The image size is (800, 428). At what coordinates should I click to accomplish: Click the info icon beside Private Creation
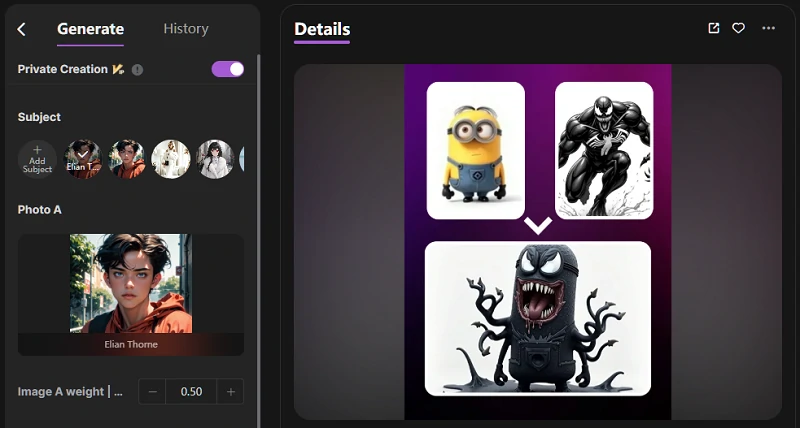[x=137, y=70]
